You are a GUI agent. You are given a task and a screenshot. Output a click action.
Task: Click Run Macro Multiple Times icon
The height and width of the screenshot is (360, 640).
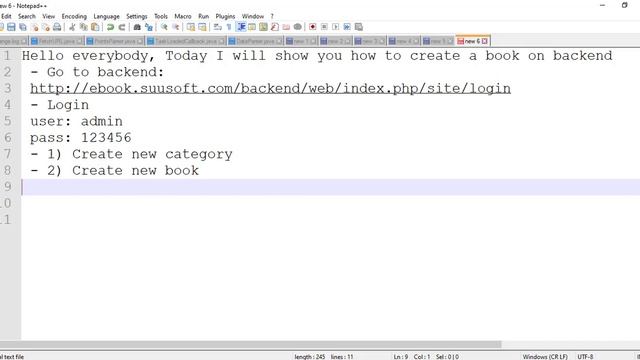tap(347, 27)
